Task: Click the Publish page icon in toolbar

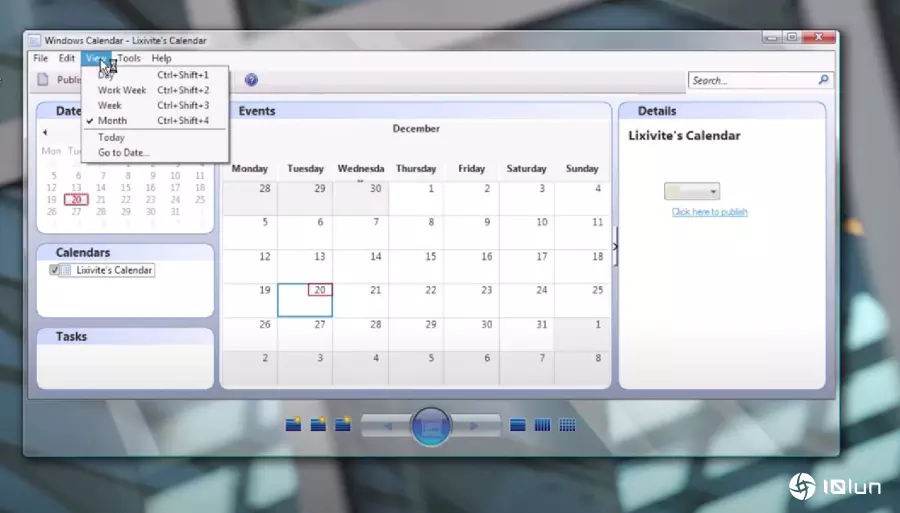Action: [x=43, y=79]
